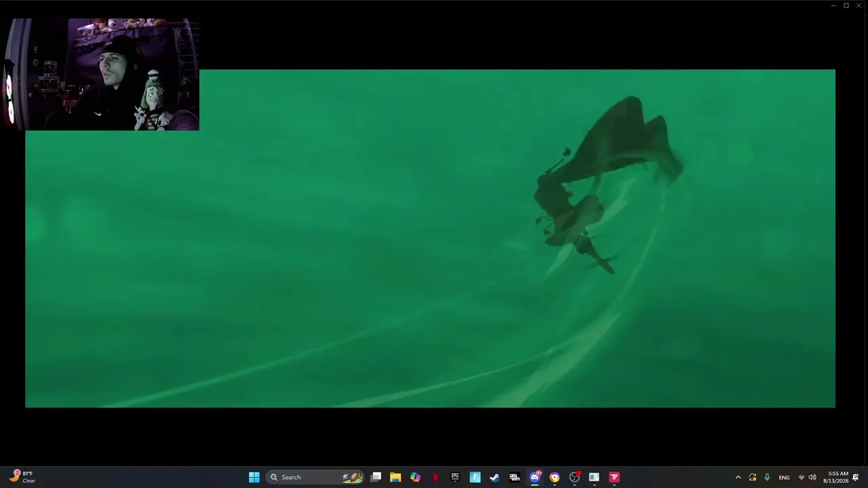Click the volume speaker tray icon
This screenshot has height=488, width=868.
812,477
